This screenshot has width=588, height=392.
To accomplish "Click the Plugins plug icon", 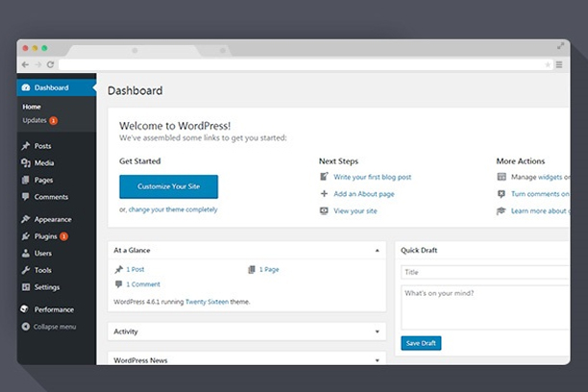I will coord(26,236).
